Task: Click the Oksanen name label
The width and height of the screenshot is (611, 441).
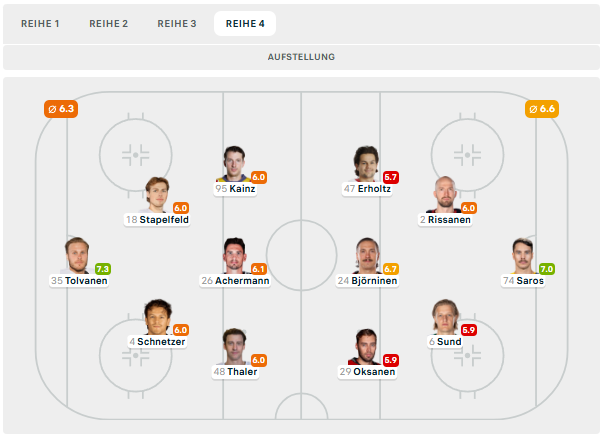Action: click(375, 372)
